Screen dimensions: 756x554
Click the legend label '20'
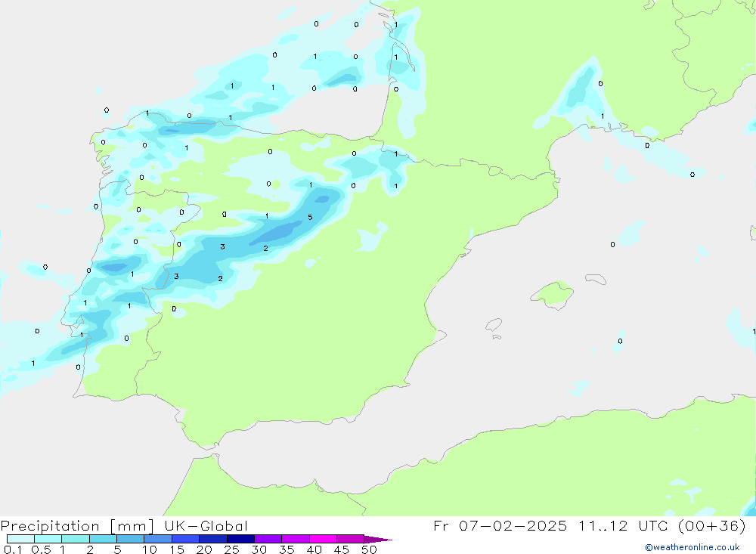tap(204, 549)
